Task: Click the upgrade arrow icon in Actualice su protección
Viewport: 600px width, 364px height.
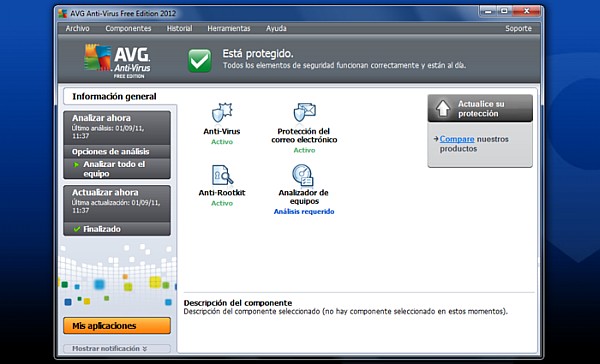Action: click(x=443, y=109)
